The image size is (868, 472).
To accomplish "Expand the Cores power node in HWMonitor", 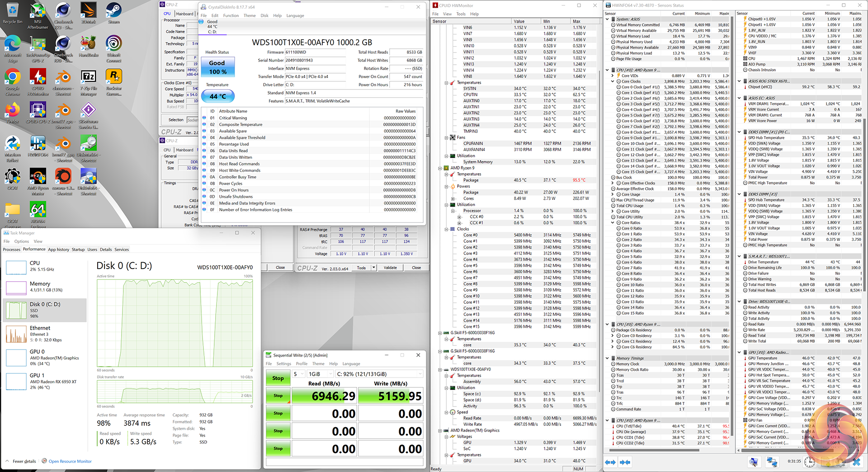I will tap(453, 198).
